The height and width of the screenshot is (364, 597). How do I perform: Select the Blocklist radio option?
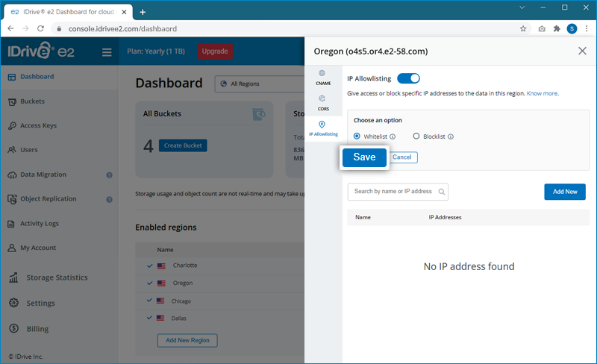[416, 136]
